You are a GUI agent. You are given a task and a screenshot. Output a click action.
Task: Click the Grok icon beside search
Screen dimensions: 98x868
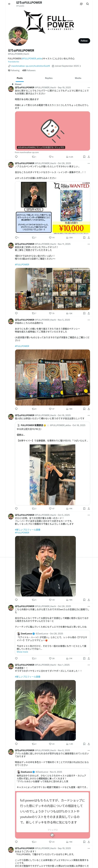click(x=81, y=4)
